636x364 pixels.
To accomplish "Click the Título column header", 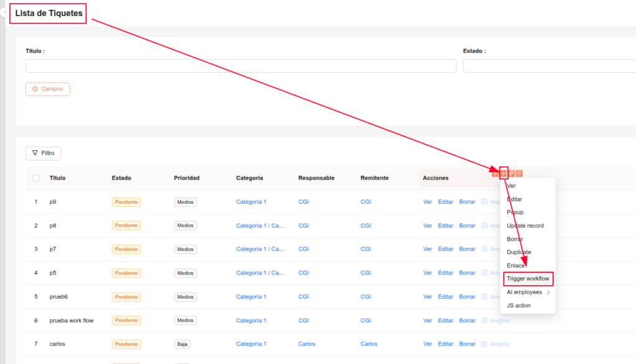I will click(57, 178).
